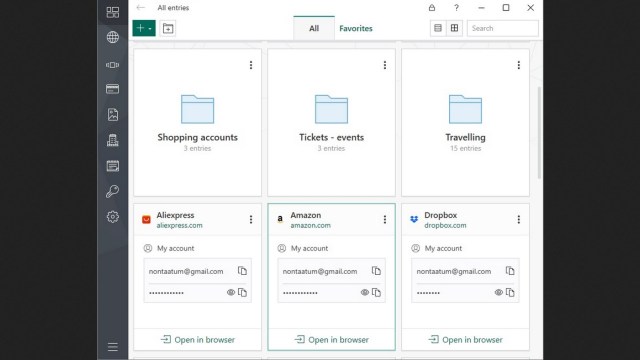The height and width of the screenshot is (360, 640).
Task: Open Dropbox in browser
Action: [x=465, y=340]
